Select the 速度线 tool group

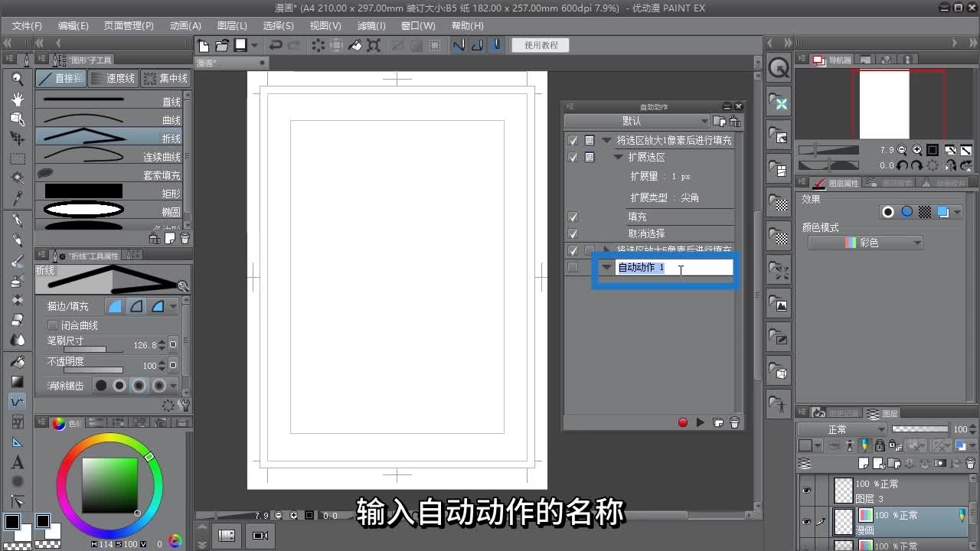point(113,78)
